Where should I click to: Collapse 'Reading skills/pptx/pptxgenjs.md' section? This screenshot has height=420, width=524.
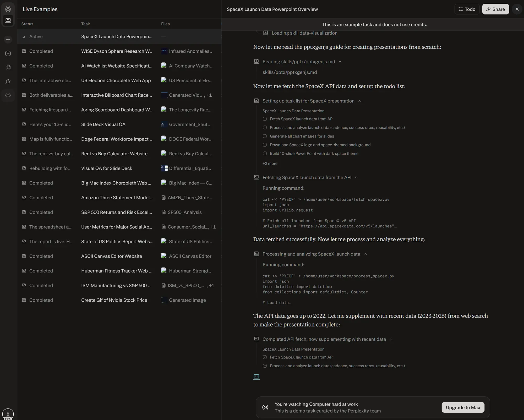tap(340, 62)
